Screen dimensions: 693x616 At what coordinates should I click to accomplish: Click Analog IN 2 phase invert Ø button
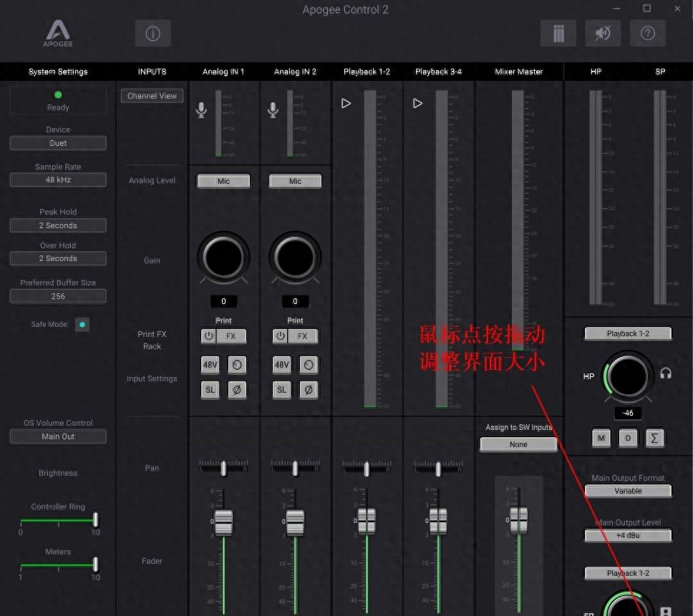[x=309, y=389]
